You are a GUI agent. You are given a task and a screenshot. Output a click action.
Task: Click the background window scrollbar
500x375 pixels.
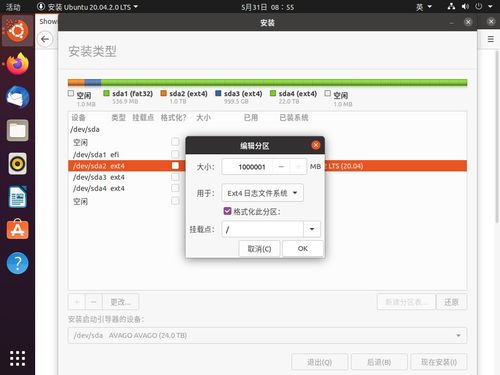(x=497, y=137)
